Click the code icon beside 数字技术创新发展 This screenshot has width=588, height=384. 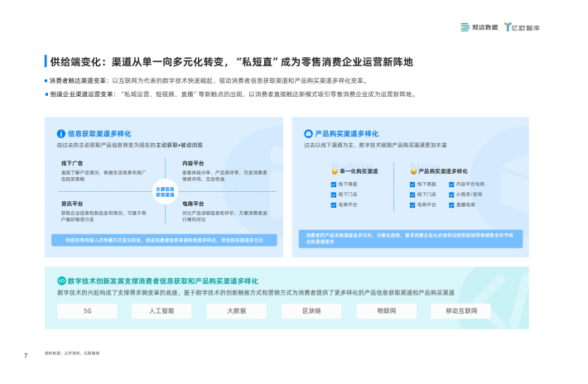tap(61, 281)
